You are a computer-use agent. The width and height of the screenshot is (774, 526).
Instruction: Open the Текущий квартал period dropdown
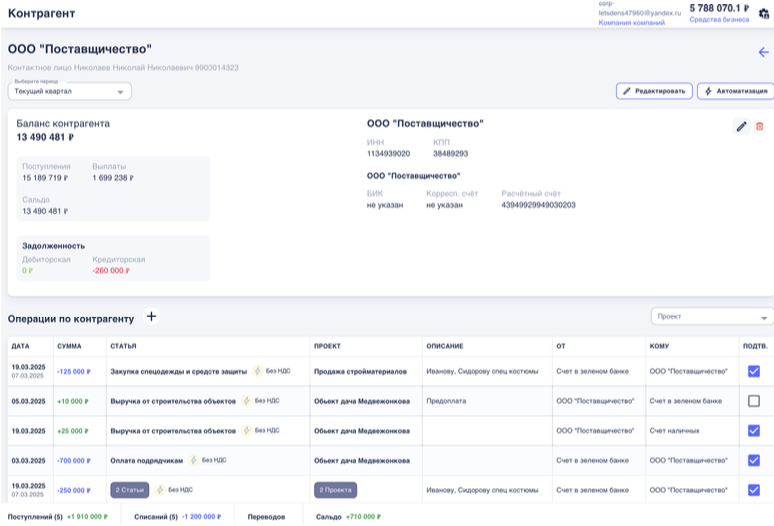point(70,91)
